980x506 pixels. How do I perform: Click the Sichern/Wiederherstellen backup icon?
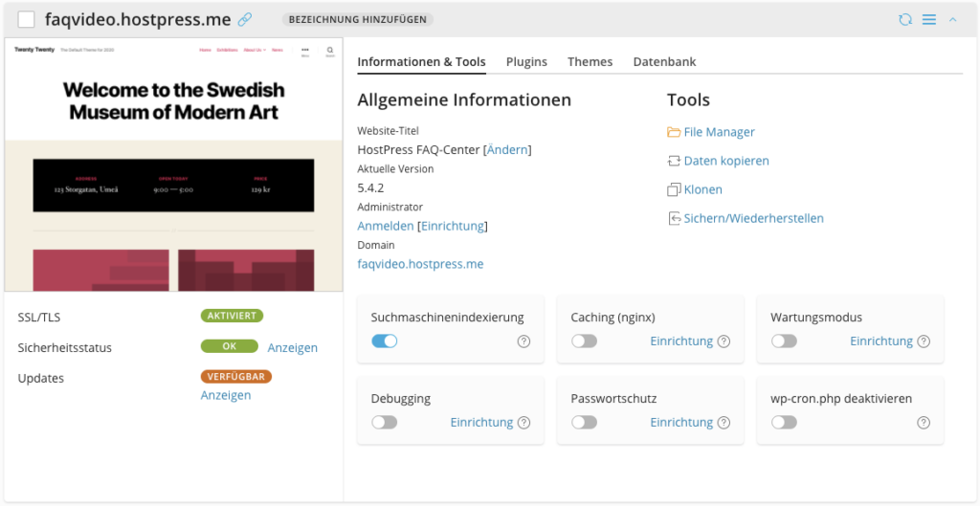coord(674,219)
